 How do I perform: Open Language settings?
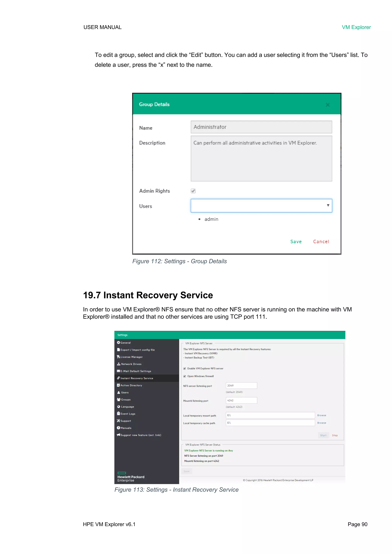click(x=127, y=407)
